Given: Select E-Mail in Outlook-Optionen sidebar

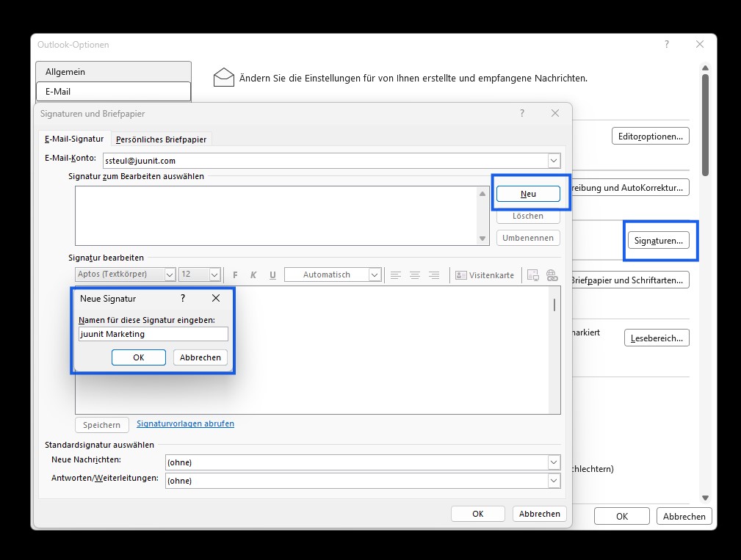Looking at the screenshot, I should pyautogui.click(x=113, y=92).
